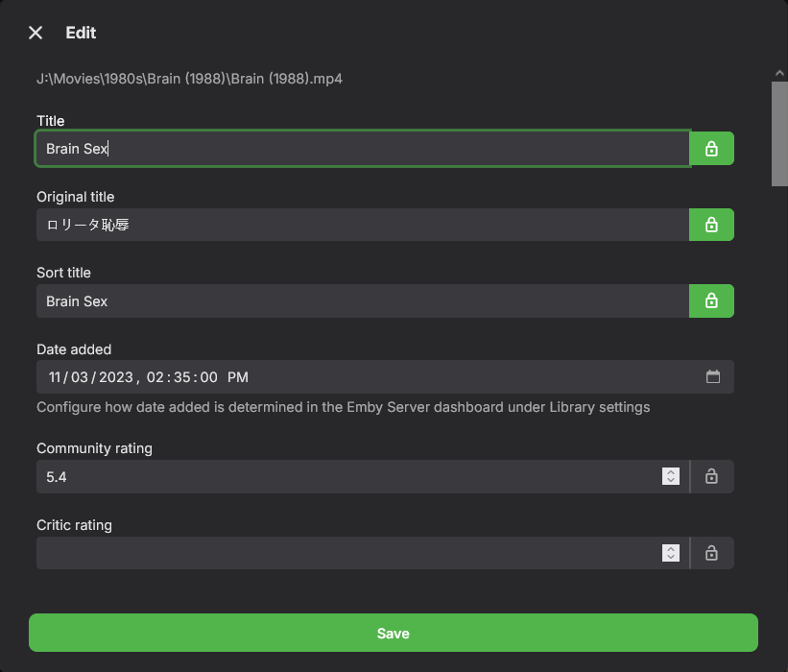The height and width of the screenshot is (672, 788).
Task: Close the Edit dialog with the X icon
Action: tap(36, 33)
